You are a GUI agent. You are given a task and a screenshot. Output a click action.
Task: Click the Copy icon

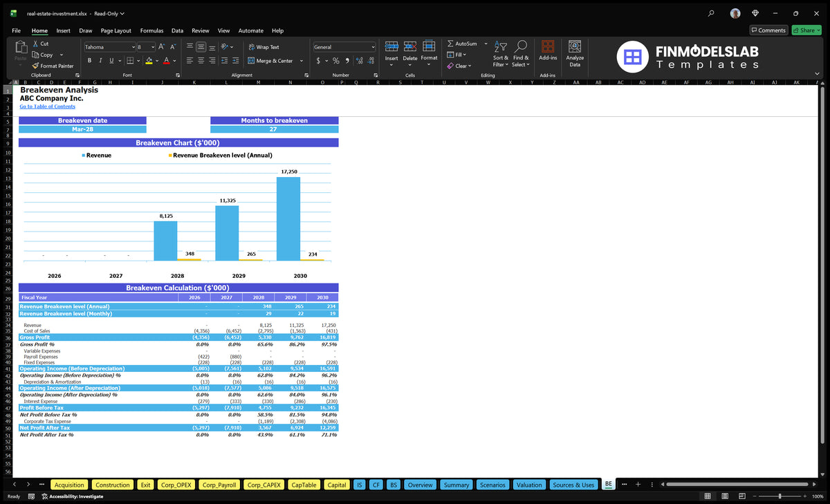click(x=35, y=55)
